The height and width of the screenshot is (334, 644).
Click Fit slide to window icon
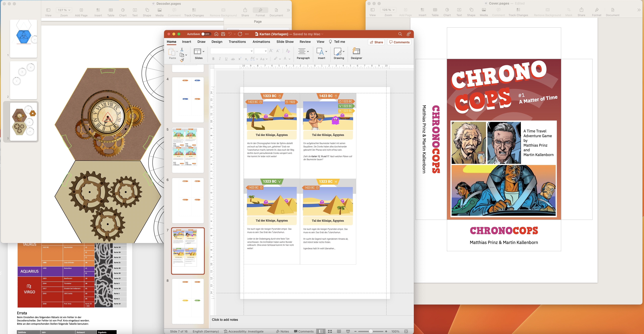point(406,331)
